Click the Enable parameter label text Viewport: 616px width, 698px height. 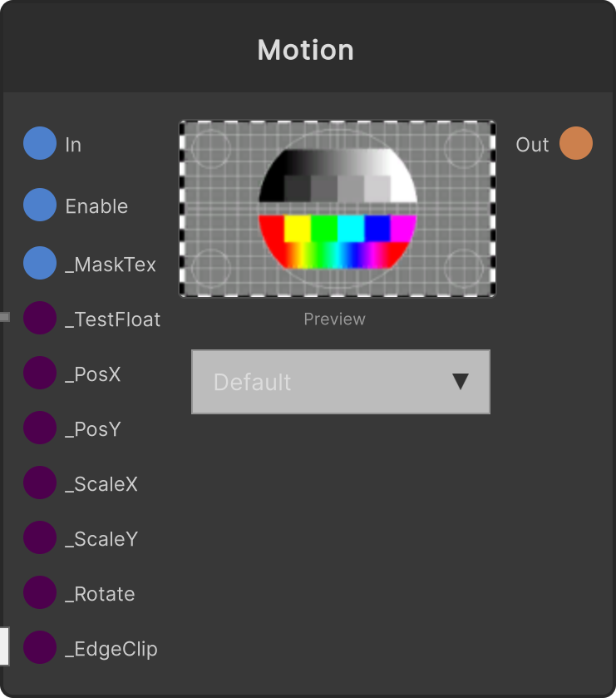[x=96, y=206]
